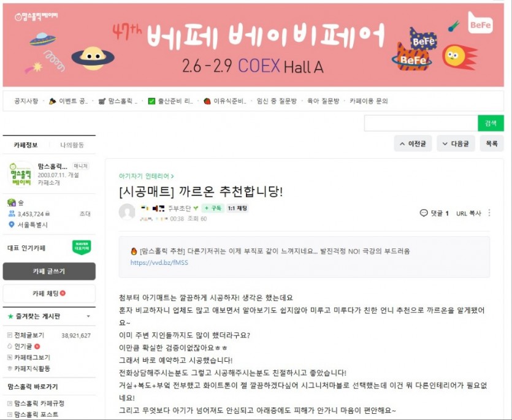Viewport: 512px width, 420px height.
Task: Click the BeFe speech bubble logo in banner
Action: [x=480, y=23]
